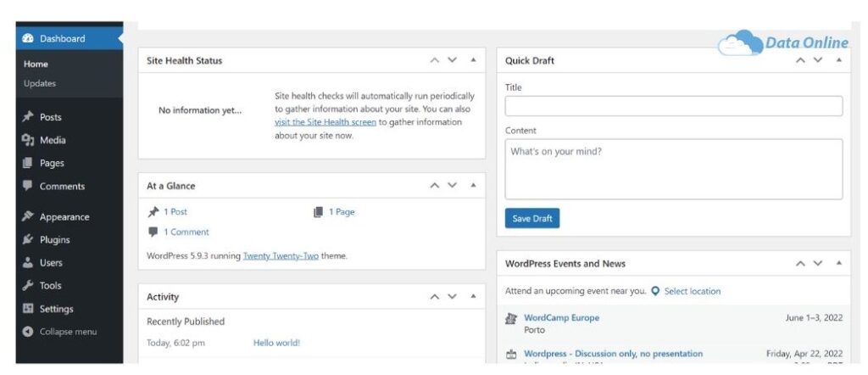Move WordPress Events and News widget up
This screenshot has height=375, width=868.
pos(800,264)
